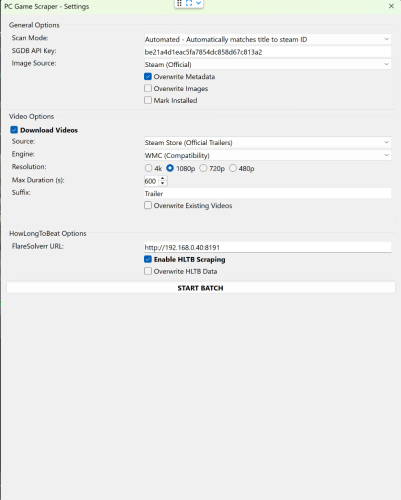Click the FlareSolverr URL input field
Image resolution: width=401 pixels, height=500 pixels.
pos(267,247)
